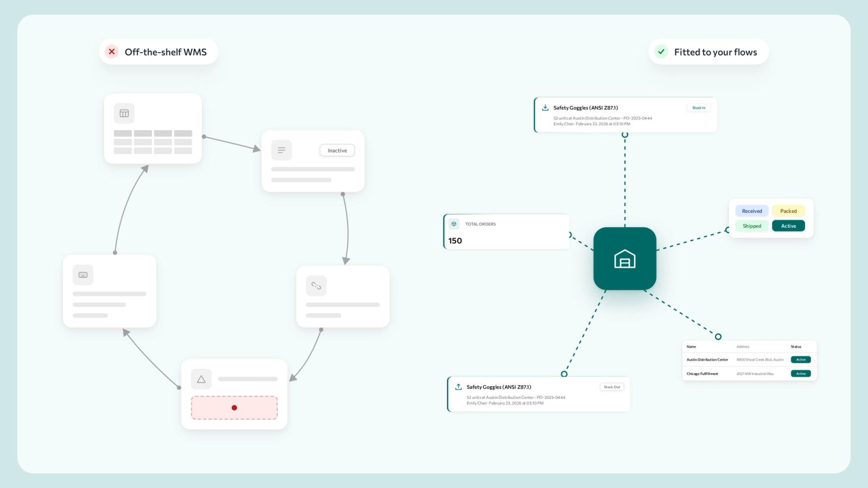Image resolution: width=868 pixels, height=488 pixels.
Task: Click Safety Goggles title in the Stock Out card
Action: click(x=499, y=387)
